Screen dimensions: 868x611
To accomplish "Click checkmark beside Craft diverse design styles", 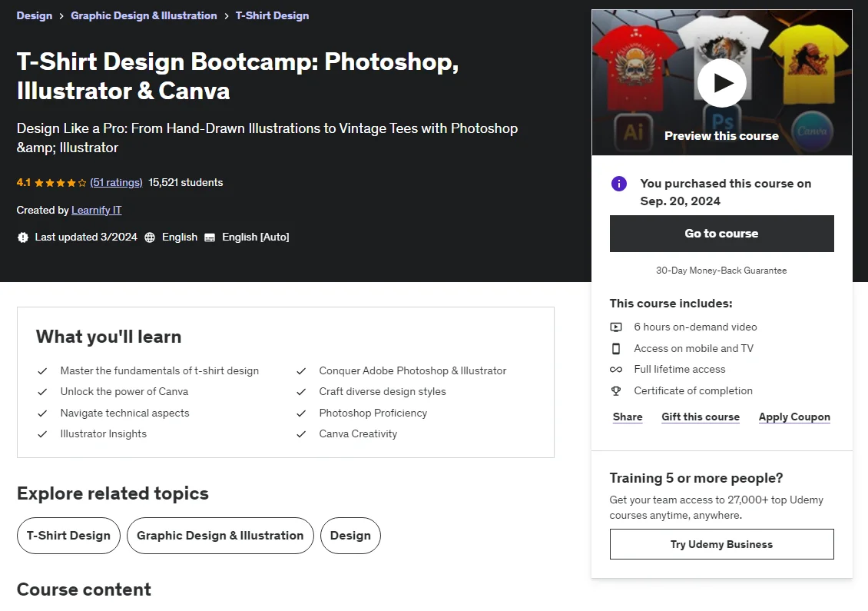I will [x=301, y=392].
